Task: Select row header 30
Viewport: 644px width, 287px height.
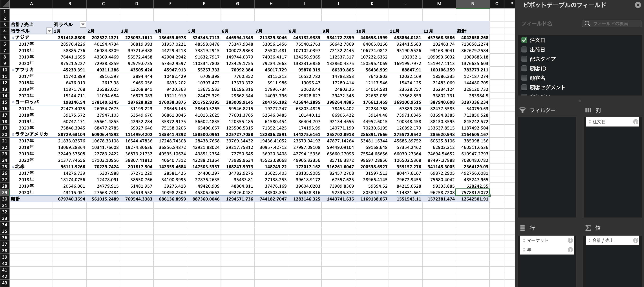Action: (5, 199)
